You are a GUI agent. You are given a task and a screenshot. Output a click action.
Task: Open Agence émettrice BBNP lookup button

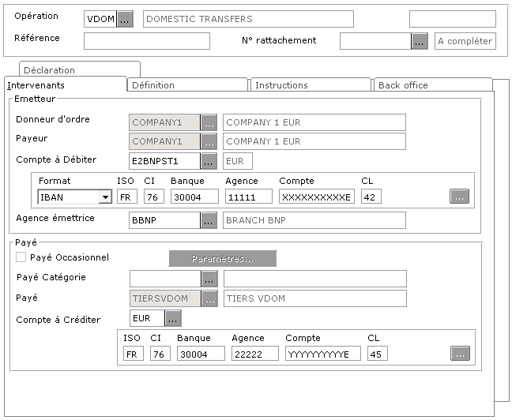209,220
